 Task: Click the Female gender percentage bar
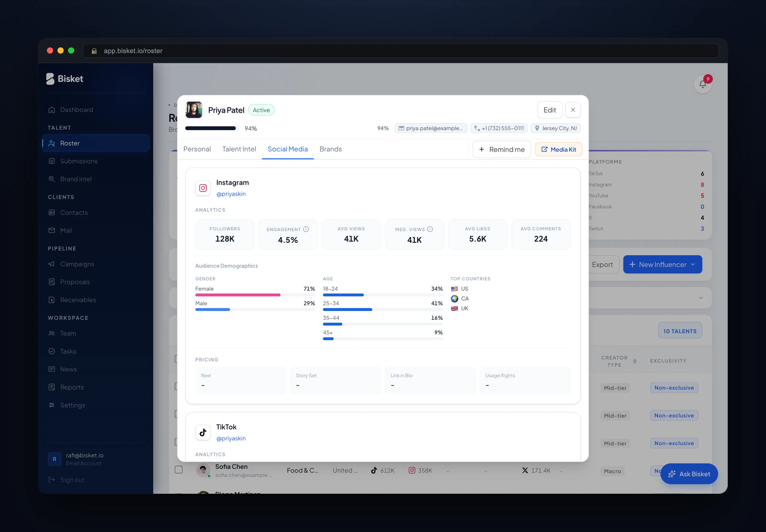[x=255, y=295]
